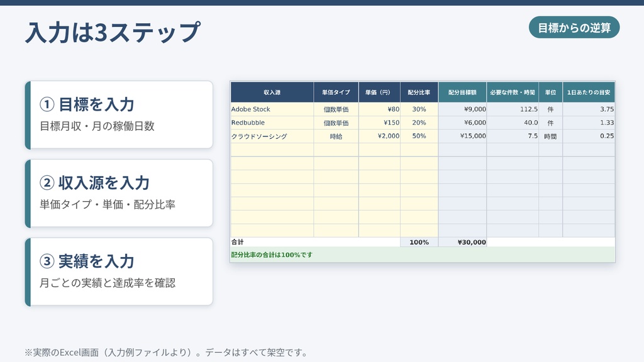Screen dimensions: 644x362
Task: Select the ¥15,000 target amount cell
Action: click(462, 136)
